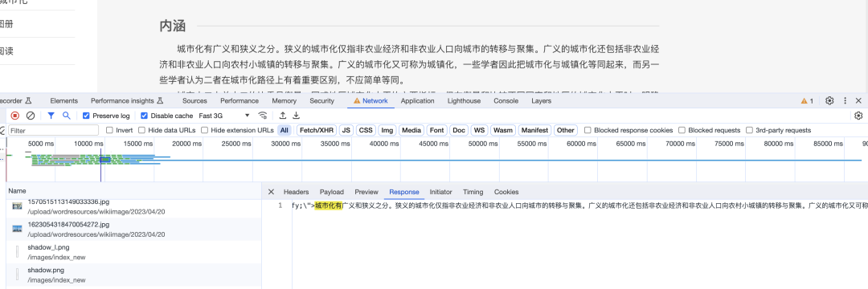Uncheck Disable cache checkbox
The image size is (868, 289).
coord(144,116)
